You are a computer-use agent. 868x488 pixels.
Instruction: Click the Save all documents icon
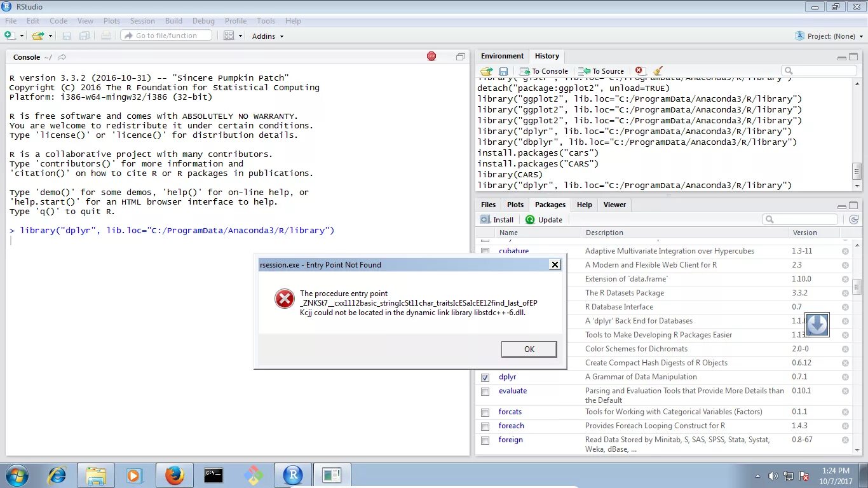83,36
